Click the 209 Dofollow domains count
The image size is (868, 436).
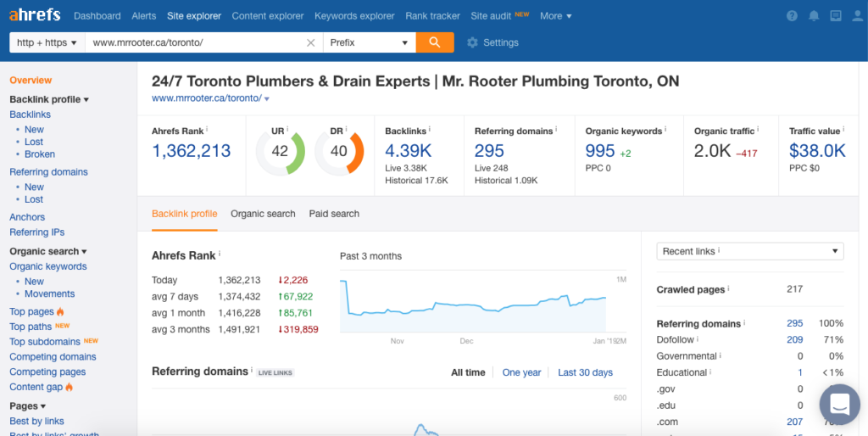pyautogui.click(x=795, y=339)
